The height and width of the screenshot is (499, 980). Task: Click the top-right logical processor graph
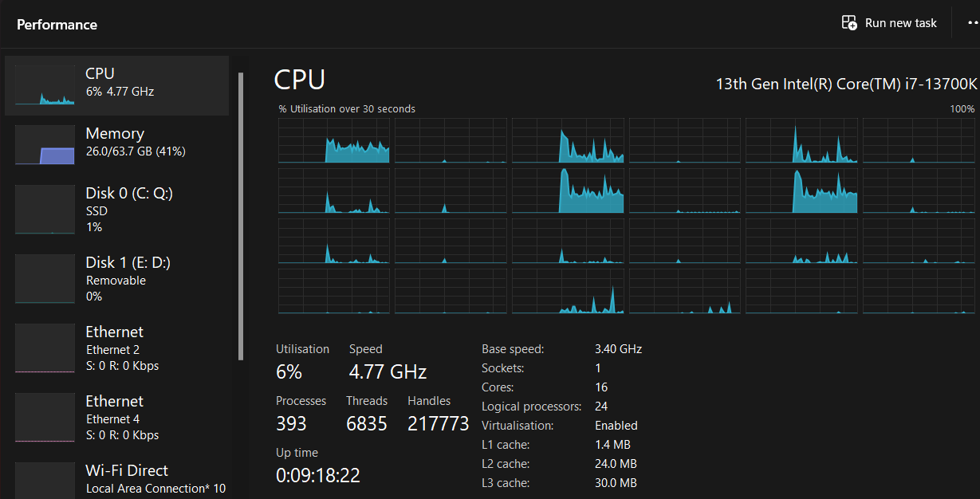coord(919,141)
